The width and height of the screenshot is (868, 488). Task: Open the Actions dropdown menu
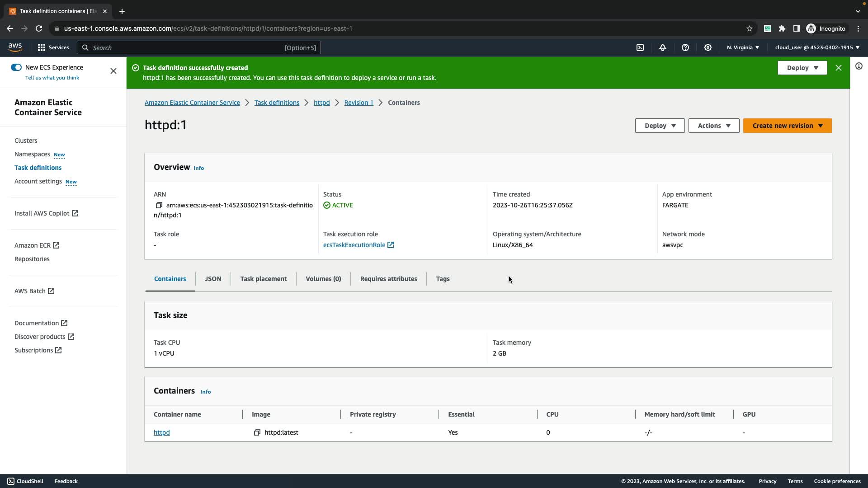[x=713, y=126]
